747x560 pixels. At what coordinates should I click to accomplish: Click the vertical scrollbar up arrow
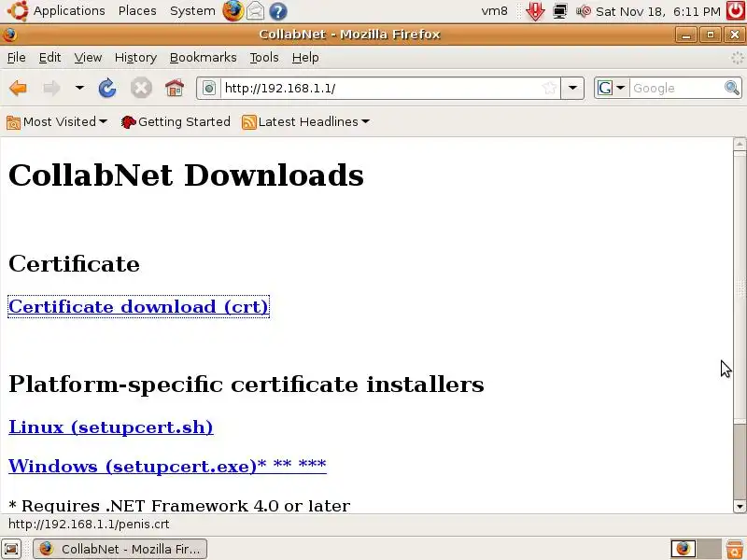[x=740, y=144]
